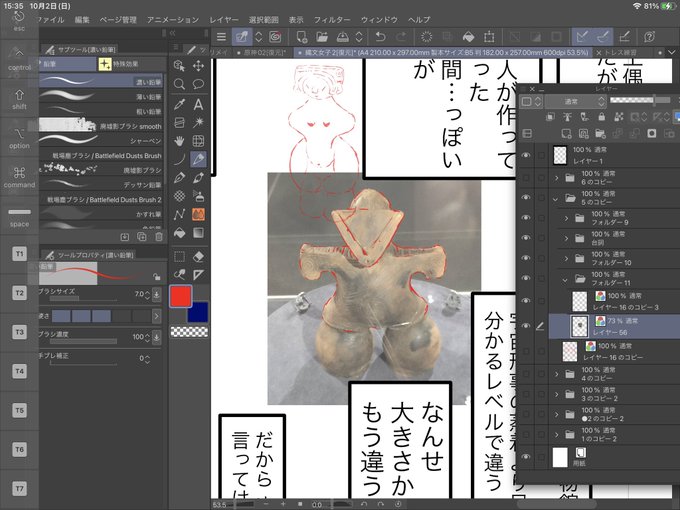Image resolution: width=680 pixels, height=510 pixels.
Task: Collapse the フォルダー 11 folder
Action: click(x=565, y=280)
